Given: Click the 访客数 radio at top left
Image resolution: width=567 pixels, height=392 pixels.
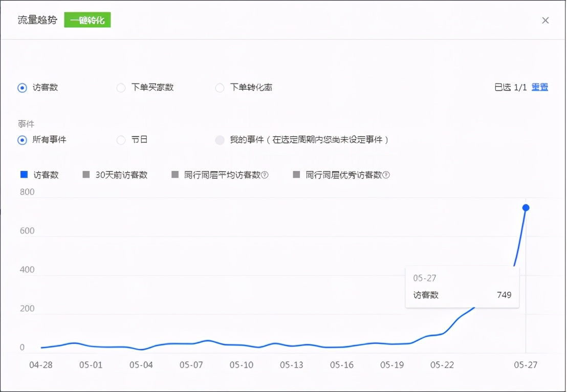Looking at the screenshot, I should (21, 88).
